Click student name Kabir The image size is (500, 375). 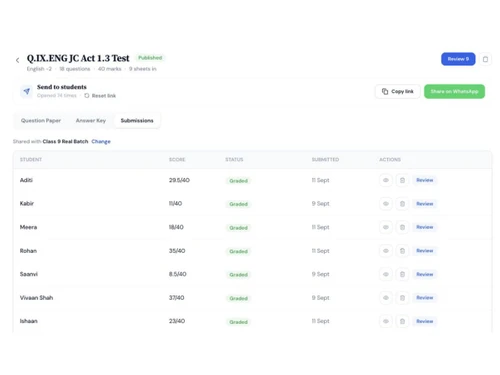coord(27,203)
